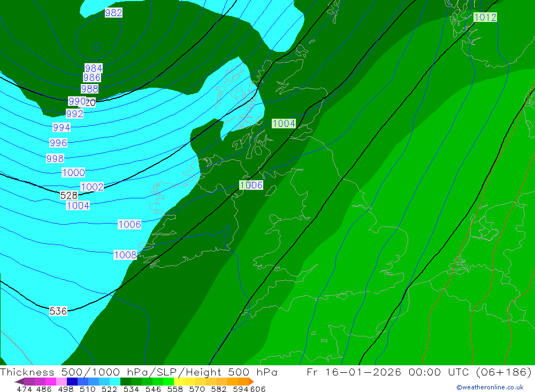This screenshot has height=392, width=535.
Task: Click the 1004 label over Scotland
Action: [x=284, y=123]
